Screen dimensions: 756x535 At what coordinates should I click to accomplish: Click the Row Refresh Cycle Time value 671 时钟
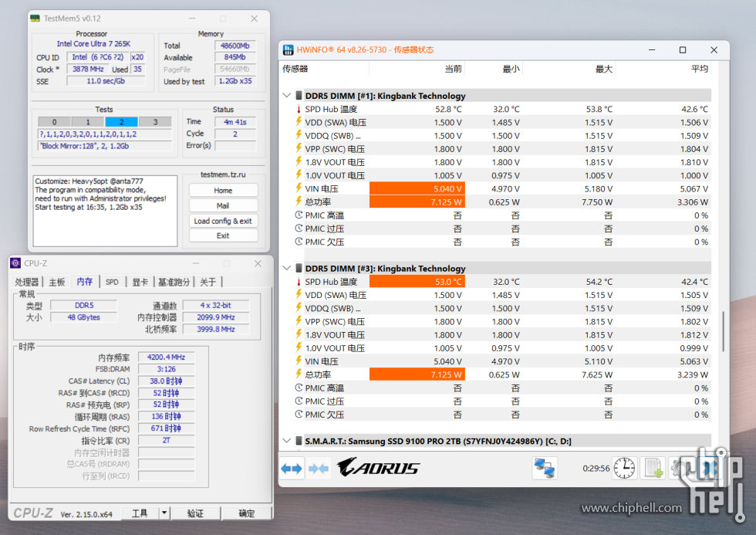pyautogui.click(x=167, y=428)
